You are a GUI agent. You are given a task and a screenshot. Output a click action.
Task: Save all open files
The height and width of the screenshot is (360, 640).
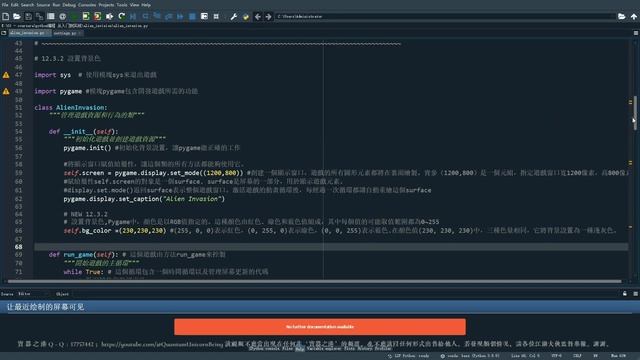tap(40, 16)
